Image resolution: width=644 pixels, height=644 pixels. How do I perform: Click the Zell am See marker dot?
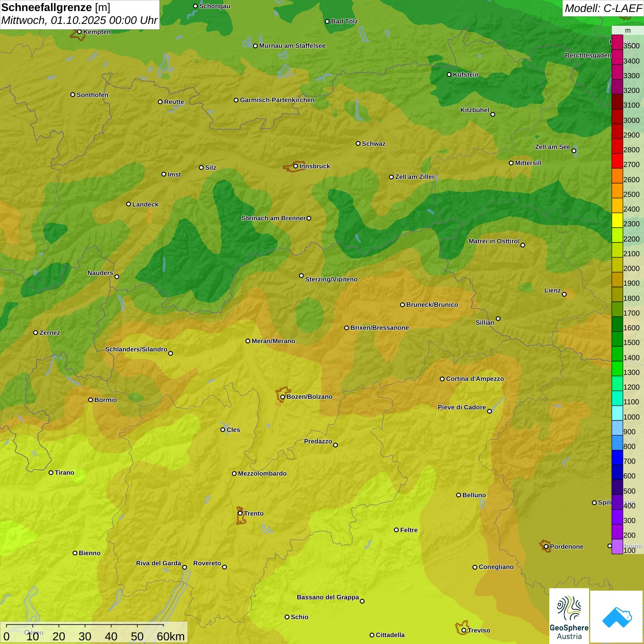pyautogui.click(x=574, y=150)
